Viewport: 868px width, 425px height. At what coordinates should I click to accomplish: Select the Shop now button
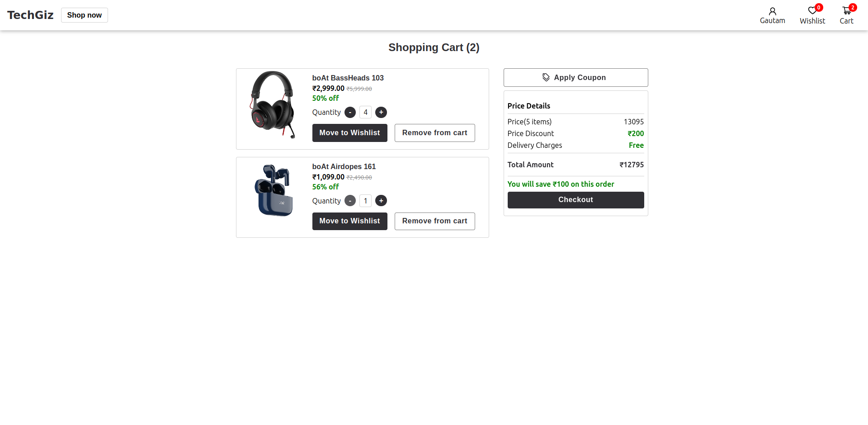click(84, 15)
